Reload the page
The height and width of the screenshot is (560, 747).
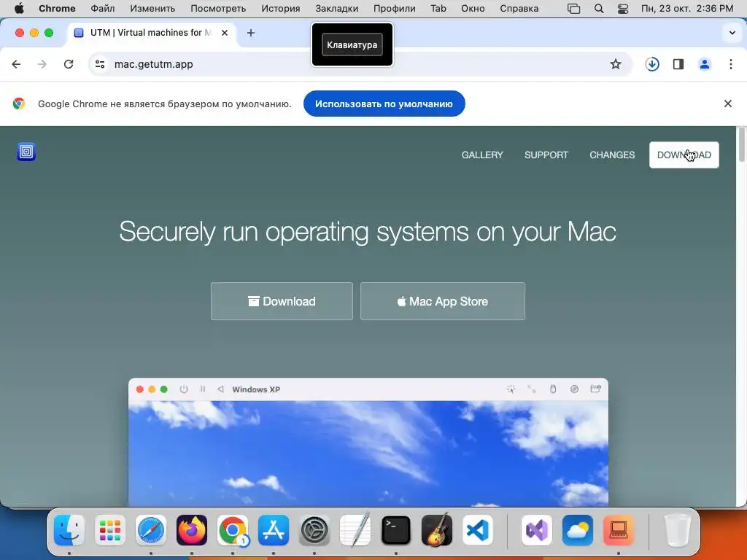pos(69,64)
